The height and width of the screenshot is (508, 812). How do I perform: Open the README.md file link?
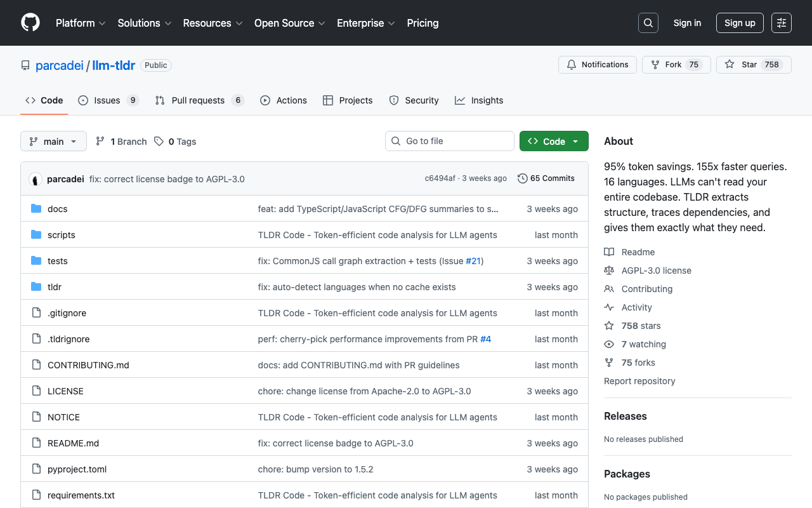pyautogui.click(x=73, y=443)
